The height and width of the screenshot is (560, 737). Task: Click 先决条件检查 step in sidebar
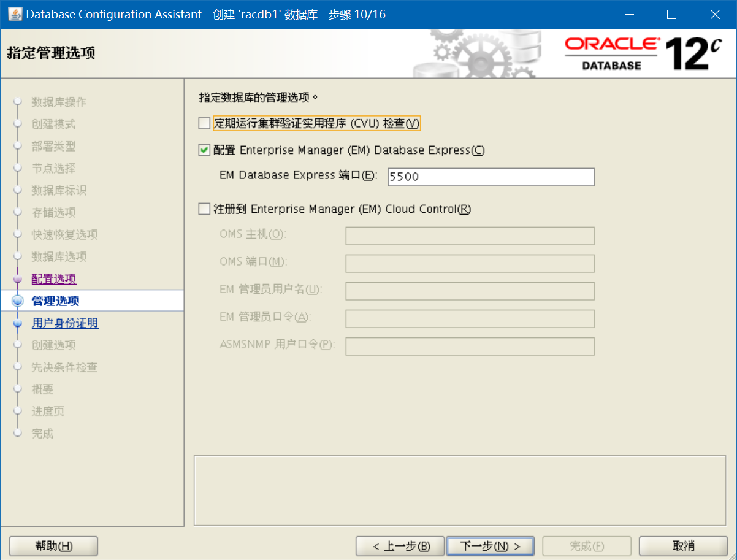point(64,367)
